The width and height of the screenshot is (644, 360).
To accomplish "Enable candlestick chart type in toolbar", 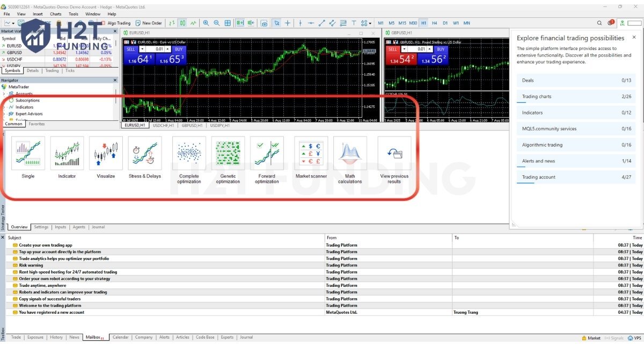I will (182, 23).
